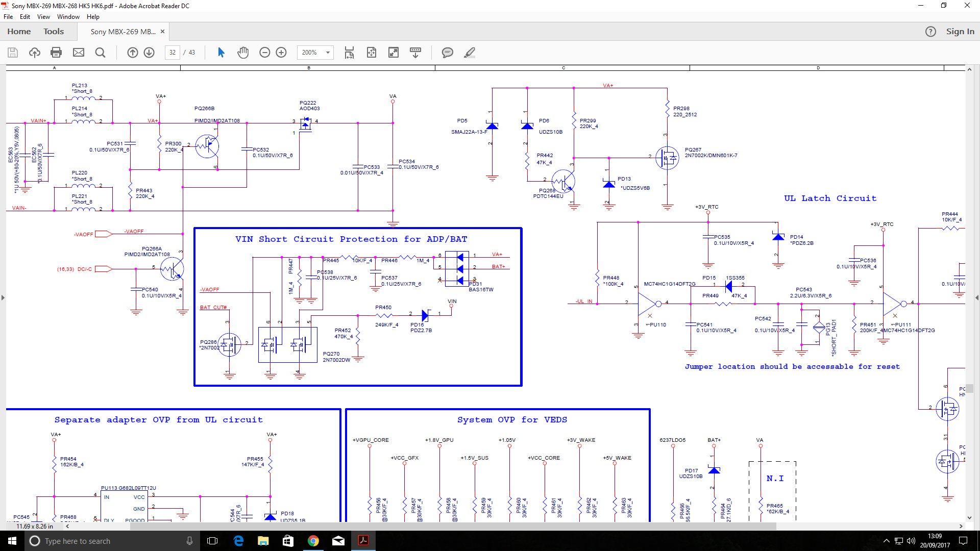
Task: Expand the left navigation pane arrow
Action: click(3, 297)
